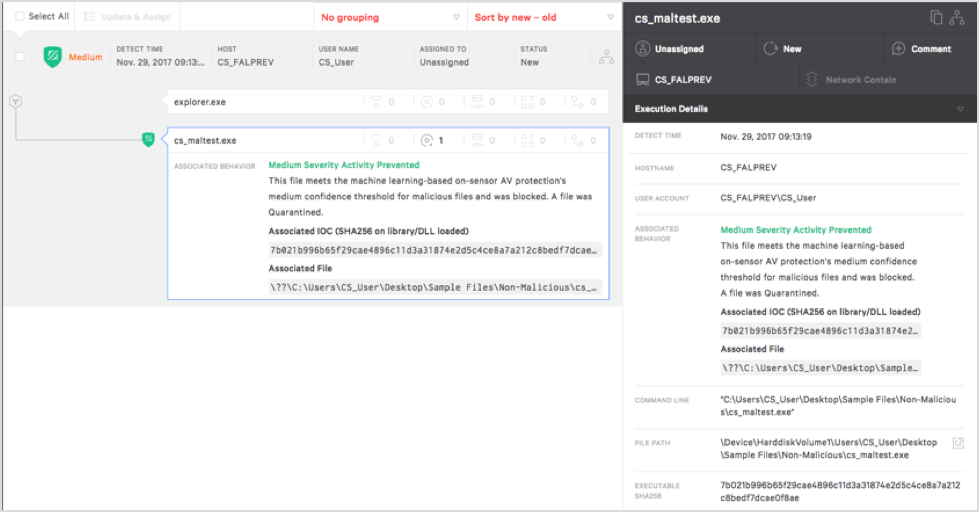Open the process tree icon in details header

tap(957, 17)
